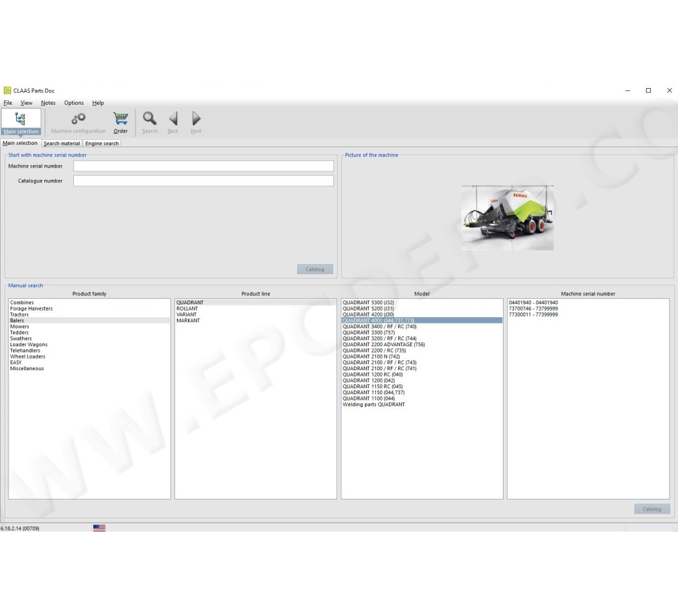Screen dimensions: 678x616
Task: Select Combines product family
Action: (89, 302)
